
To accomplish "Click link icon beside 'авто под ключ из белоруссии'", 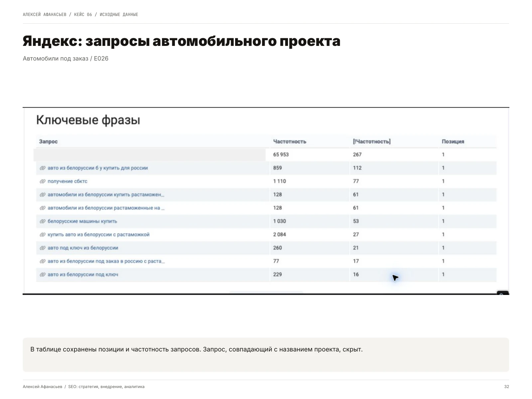I will [42, 248].
